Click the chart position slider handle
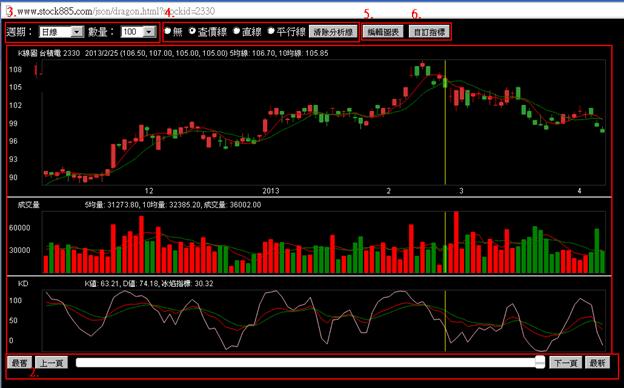624x388 pixels. (540, 362)
